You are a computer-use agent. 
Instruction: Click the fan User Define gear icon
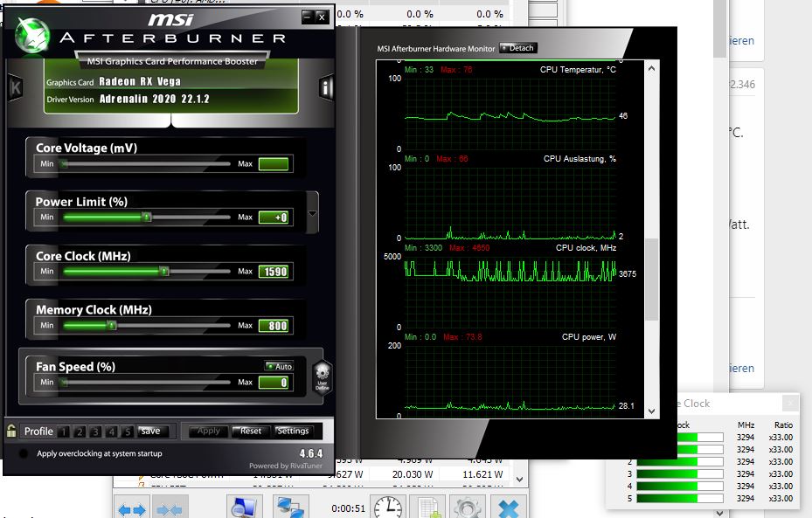pyautogui.click(x=323, y=377)
